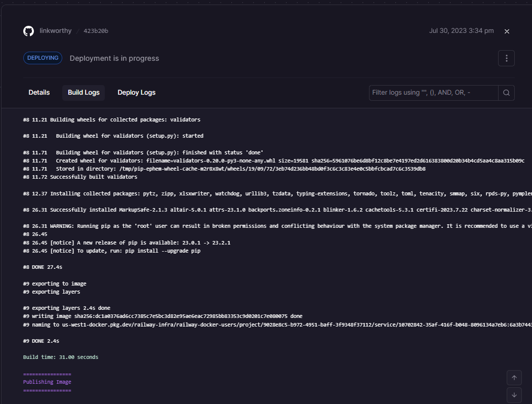
Task: Click the GitHub logo icon
Action: pyautogui.click(x=28, y=31)
